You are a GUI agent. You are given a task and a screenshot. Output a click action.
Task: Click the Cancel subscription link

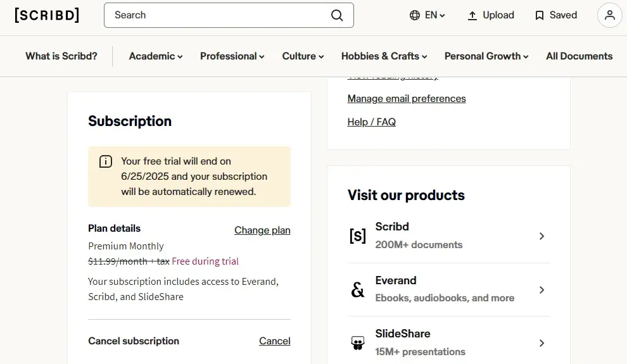click(x=275, y=341)
